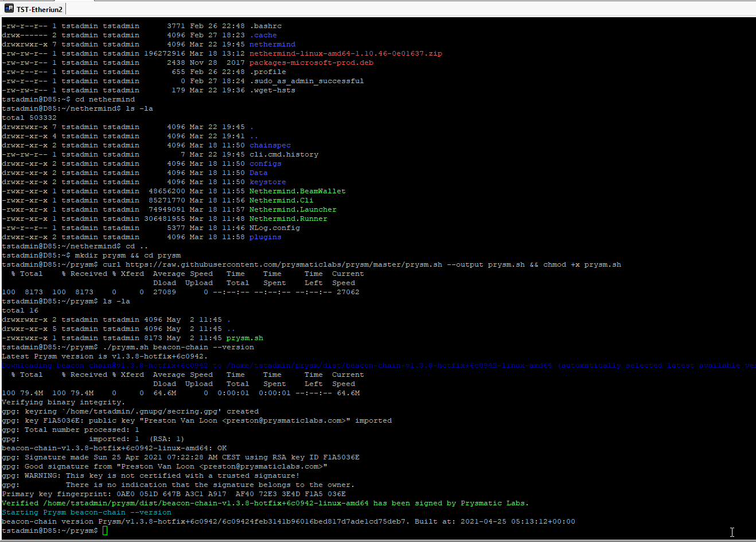Click the red nethermind-linux-amd64 zip file name
This screenshot has width=756, height=542.
(x=346, y=53)
